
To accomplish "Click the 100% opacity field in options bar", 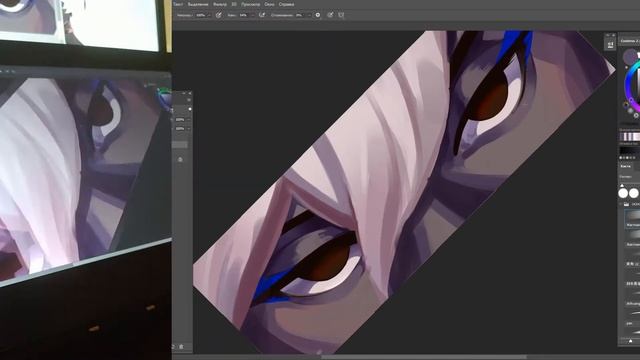I will (x=201, y=15).
